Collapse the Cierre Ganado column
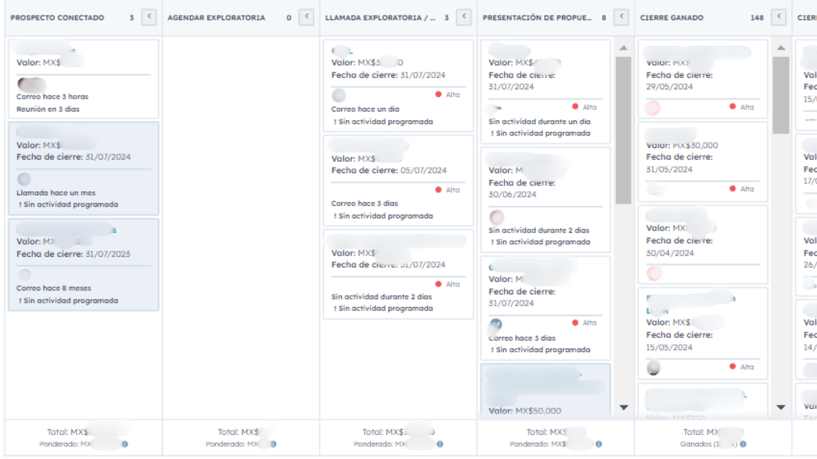817x459 pixels. tap(778, 17)
